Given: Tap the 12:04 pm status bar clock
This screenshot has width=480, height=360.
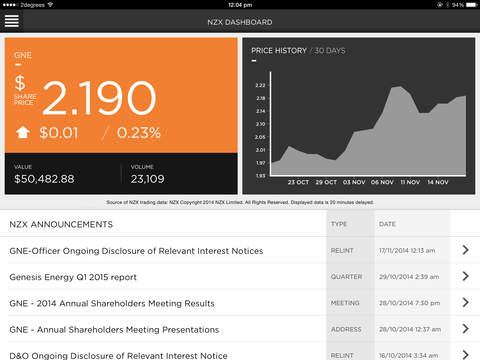Looking at the screenshot, I should 240,5.
